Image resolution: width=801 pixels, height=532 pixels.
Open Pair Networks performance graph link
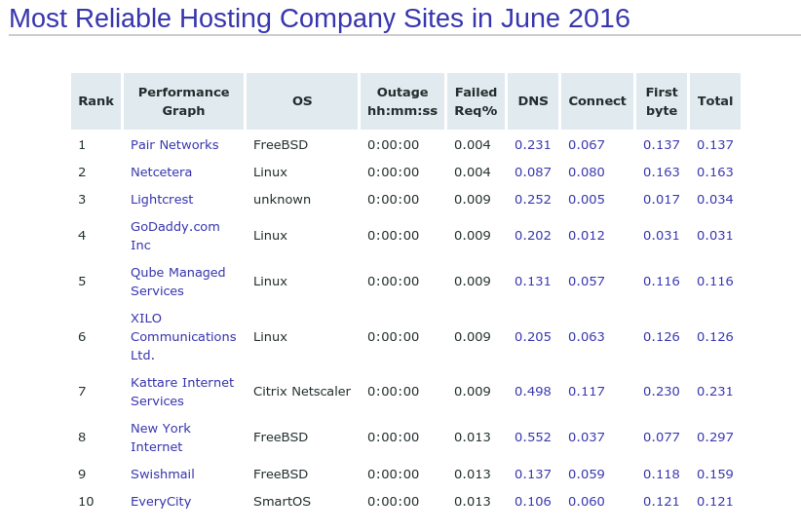(x=174, y=145)
